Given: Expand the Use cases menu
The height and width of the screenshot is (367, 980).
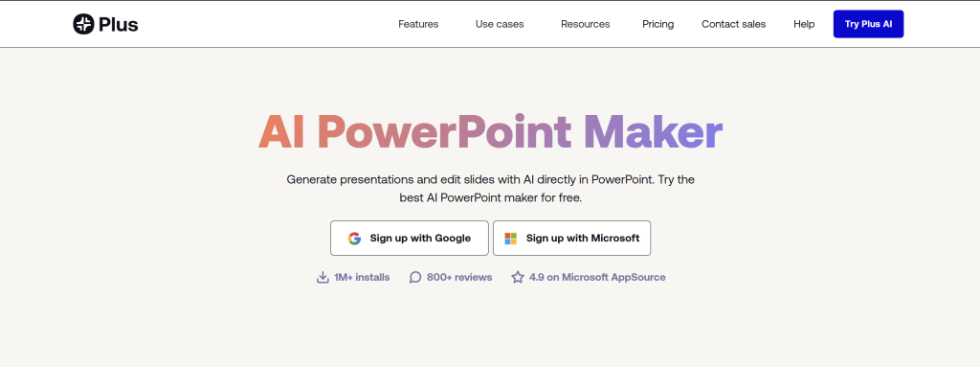Looking at the screenshot, I should (500, 24).
